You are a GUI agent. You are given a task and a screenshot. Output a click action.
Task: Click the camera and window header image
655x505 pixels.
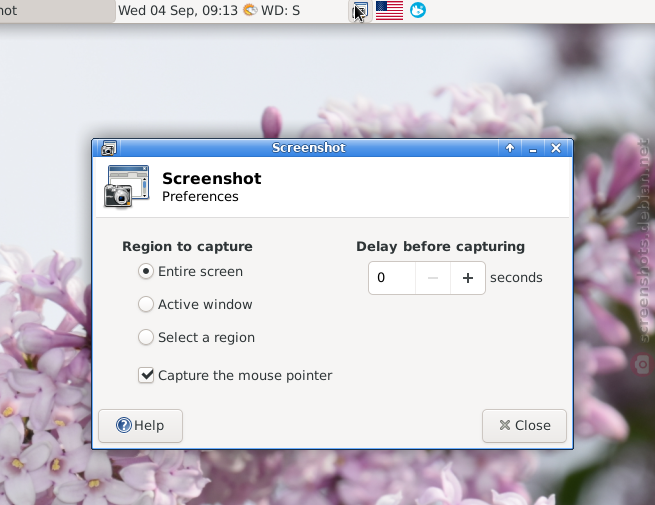pyautogui.click(x=127, y=186)
